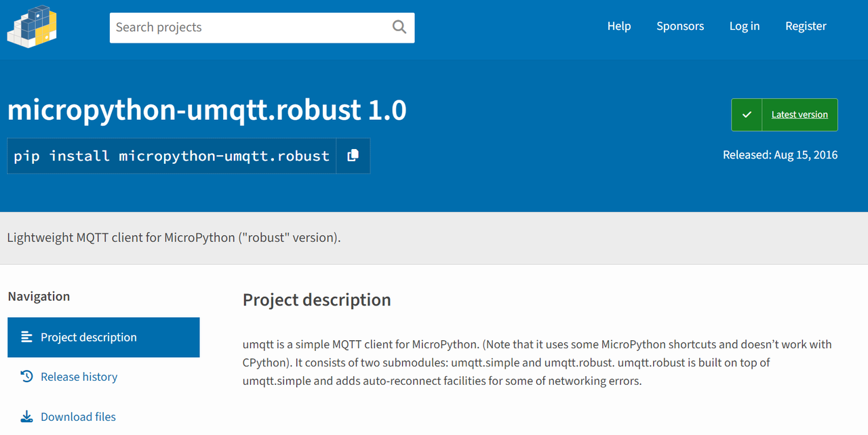Screen dimensions: 868x435
Task: Click the checkmark on Latest version badge
Action: point(747,115)
